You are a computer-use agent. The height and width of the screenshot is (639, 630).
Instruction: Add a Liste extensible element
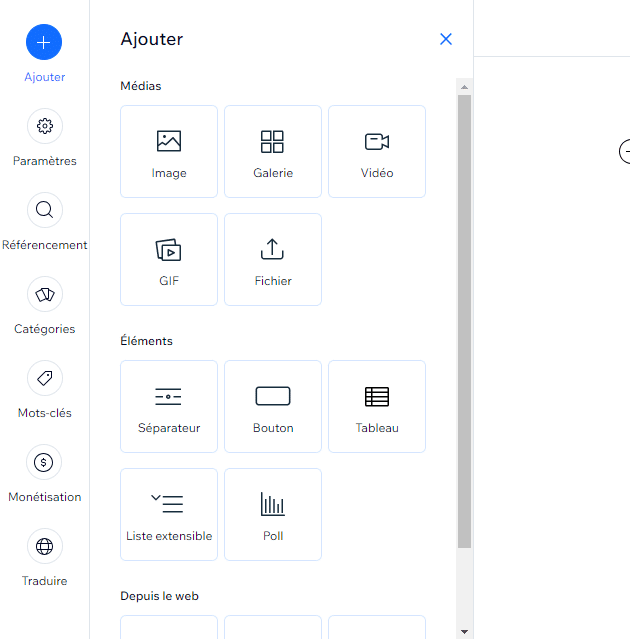[169, 515]
